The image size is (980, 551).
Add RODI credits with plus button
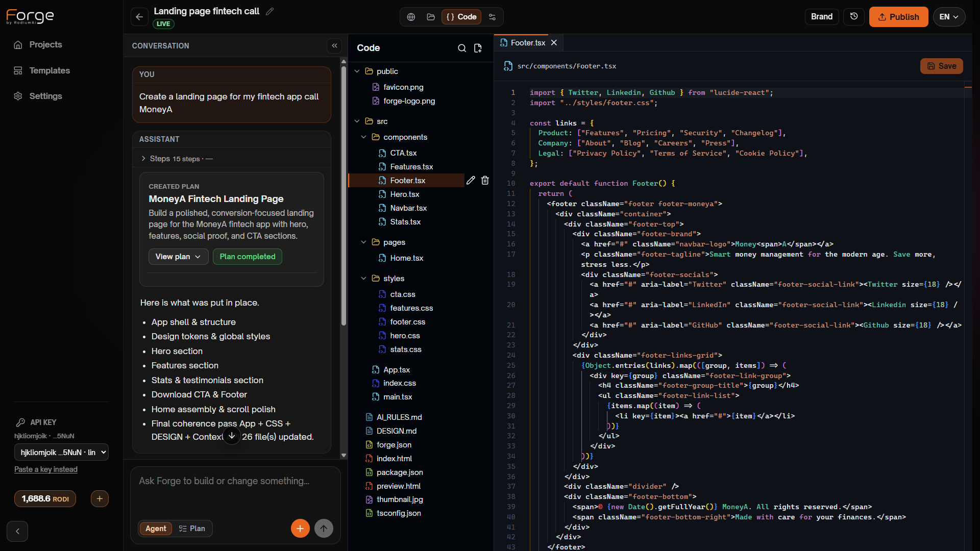pyautogui.click(x=100, y=498)
